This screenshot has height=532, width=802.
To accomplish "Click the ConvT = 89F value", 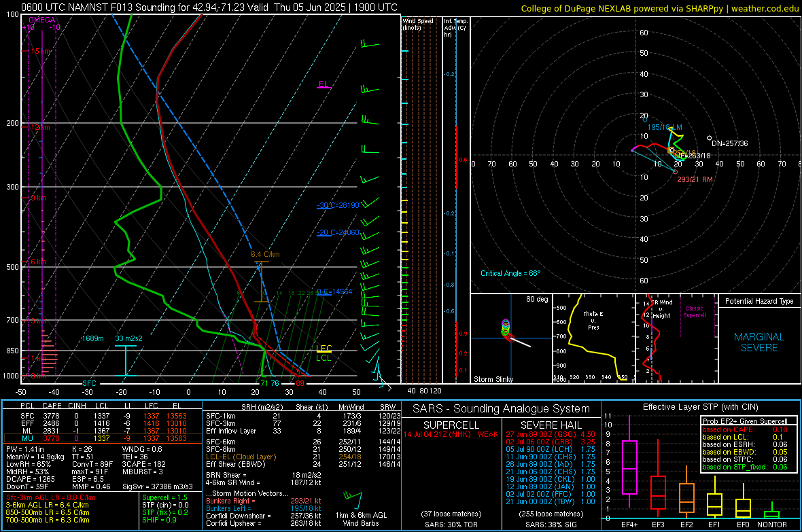I will (x=92, y=464).
